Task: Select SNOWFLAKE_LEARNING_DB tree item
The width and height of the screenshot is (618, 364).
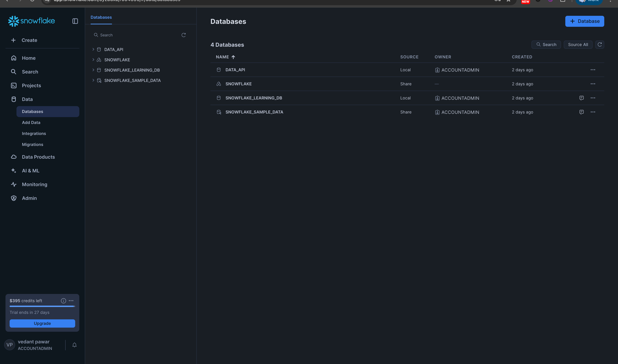Action: tap(132, 70)
